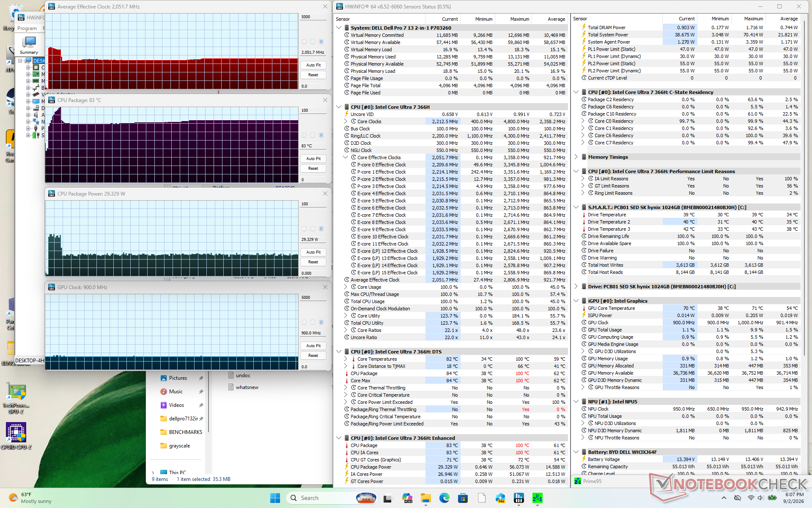Screen dimensions: 812x508
Task: Open the Program menu in HWiNFO
Action: click(27, 28)
